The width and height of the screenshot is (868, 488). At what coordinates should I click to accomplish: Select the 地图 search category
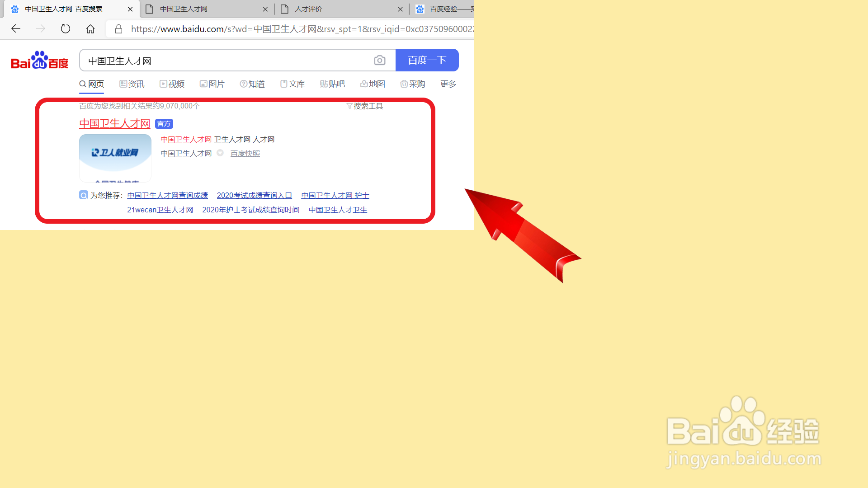[x=373, y=84]
